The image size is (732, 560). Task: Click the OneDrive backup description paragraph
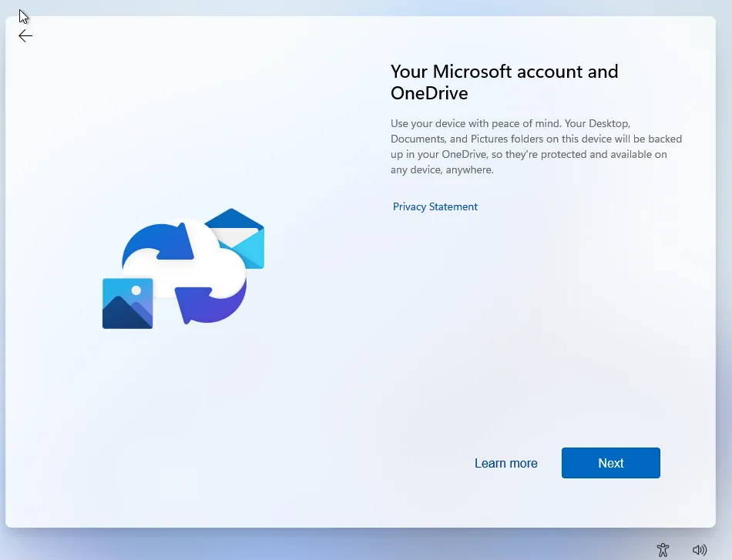(x=536, y=146)
